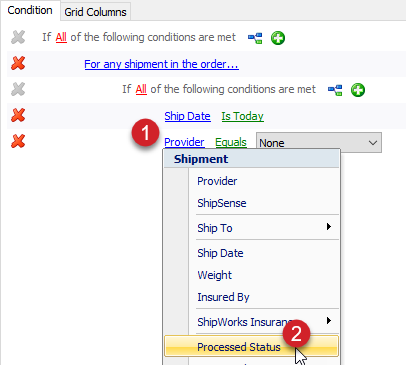Click the 'Is Today' operator link
Screen dimensions: 406x365
(242, 116)
